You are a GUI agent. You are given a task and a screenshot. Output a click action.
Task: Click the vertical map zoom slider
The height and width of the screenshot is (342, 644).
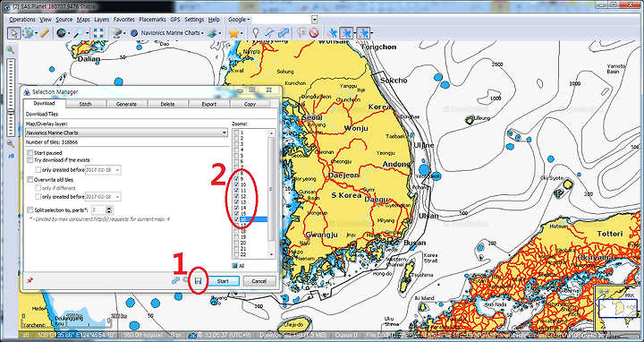11,98
